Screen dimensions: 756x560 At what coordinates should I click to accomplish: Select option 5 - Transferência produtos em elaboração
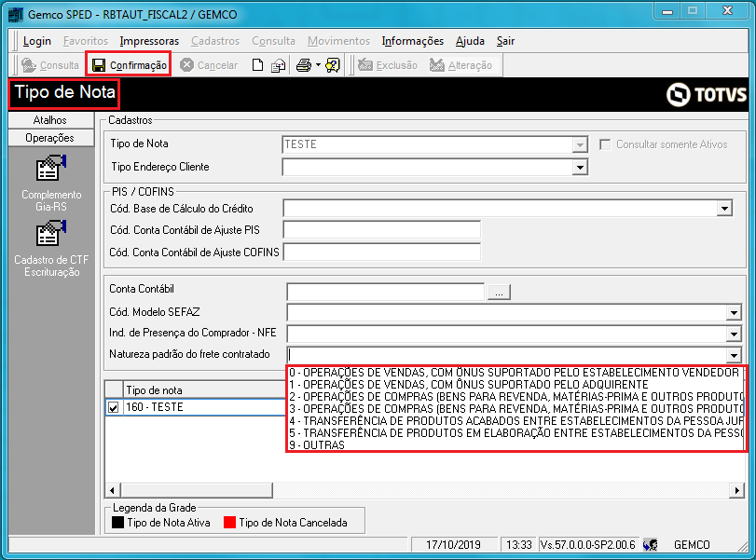point(515,432)
